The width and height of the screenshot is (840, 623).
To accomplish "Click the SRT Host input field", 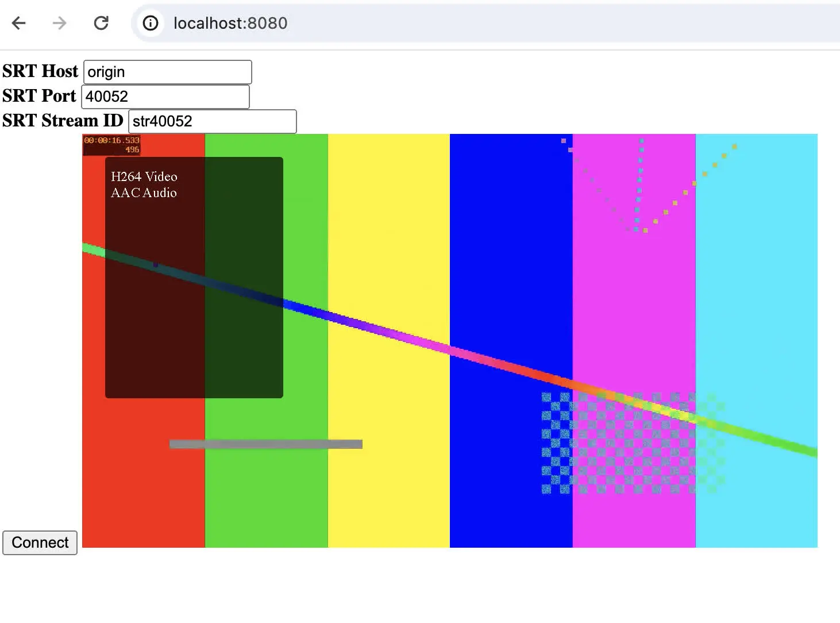I will (167, 72).
